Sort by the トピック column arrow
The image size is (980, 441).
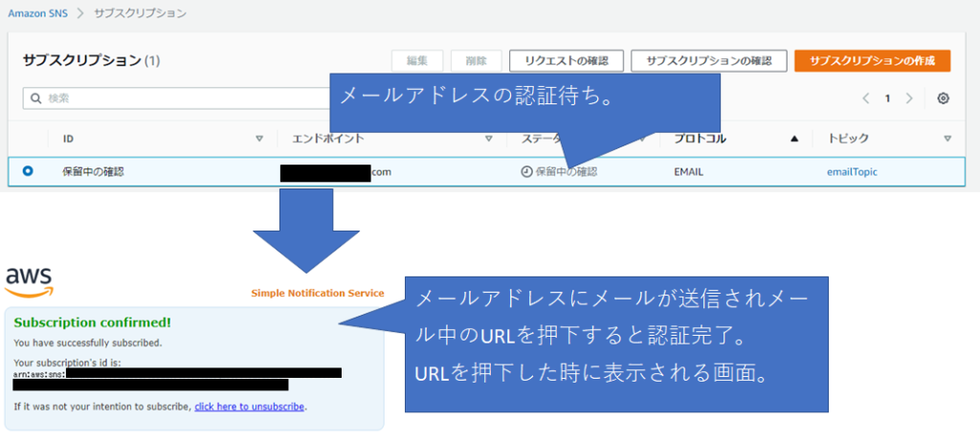point(947,139)
